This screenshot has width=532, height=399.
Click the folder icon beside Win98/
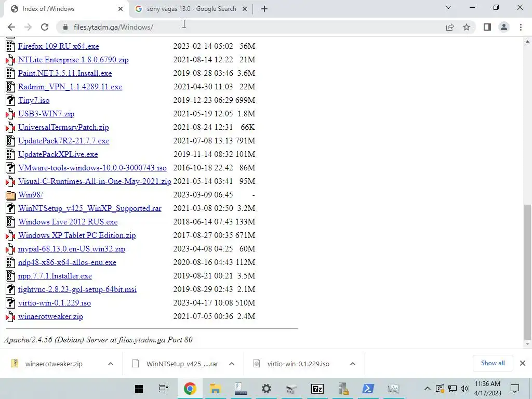10,195
